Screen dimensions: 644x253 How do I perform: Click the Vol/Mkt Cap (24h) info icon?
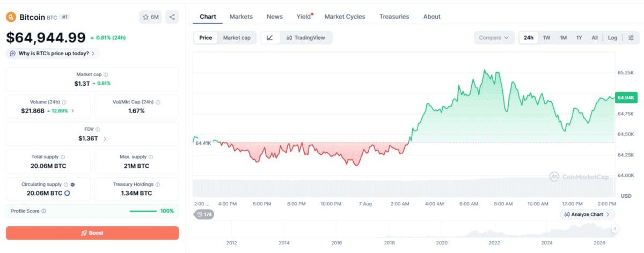pyautogui.click(x=158, y=102)
